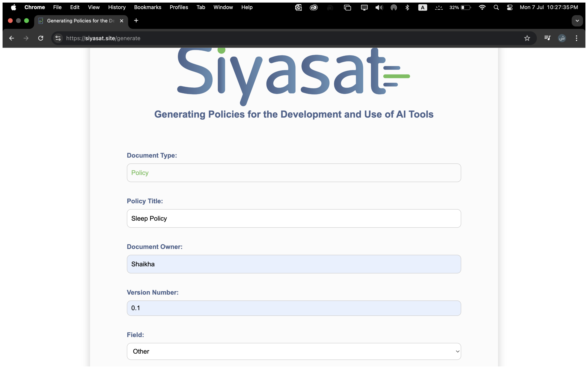This screenshot has height=369, width=588.
Task: Open the Chrome three-dot menu
Action: tap(576, 38)
